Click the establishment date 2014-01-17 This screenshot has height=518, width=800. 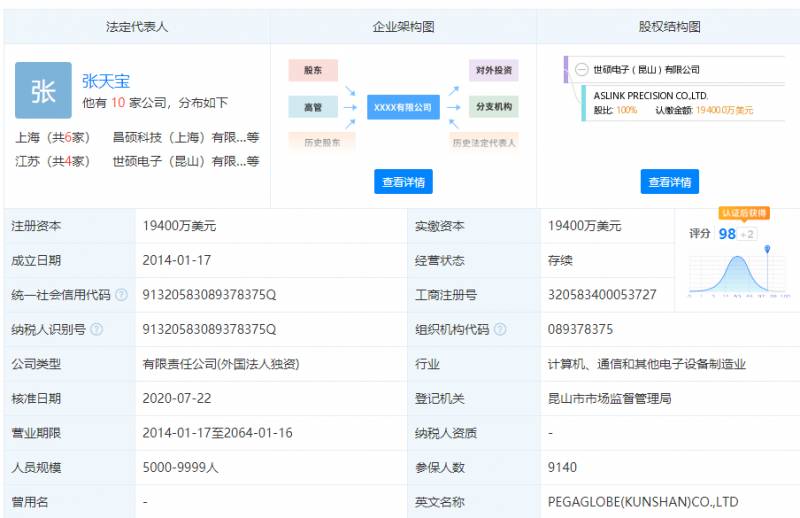pos(177,260)
